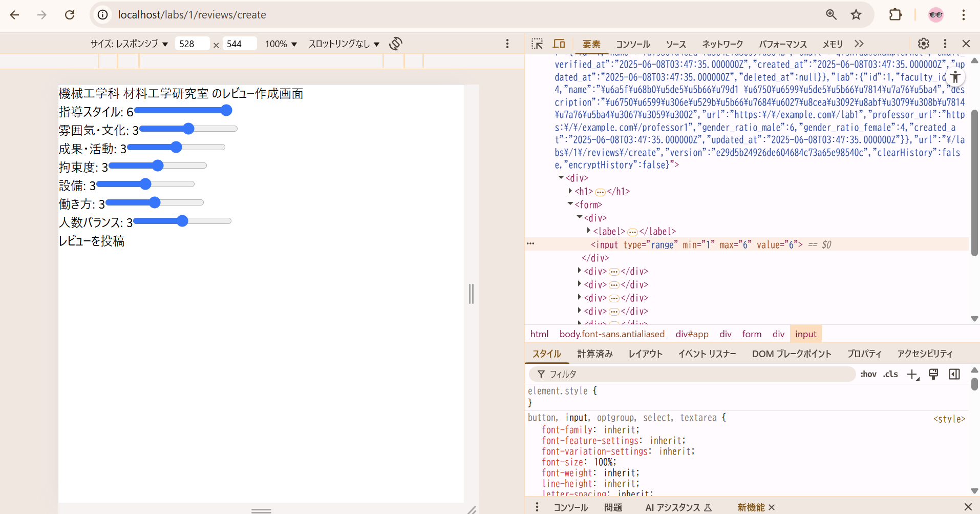
Task: Click the browser address bar URL
Action: click(x=192, y=15)
